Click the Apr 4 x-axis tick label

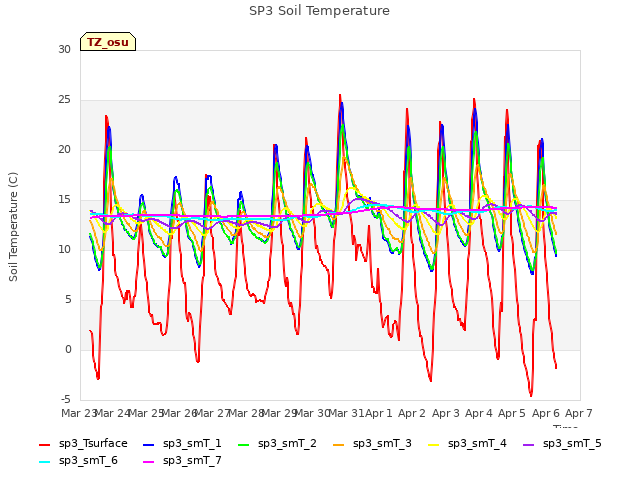(x=479, y=413)
